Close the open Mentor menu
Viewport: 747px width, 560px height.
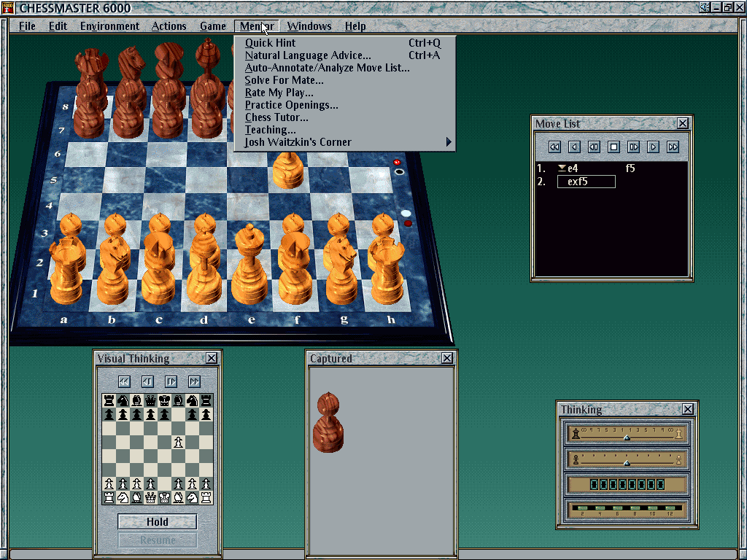point(256,26)
